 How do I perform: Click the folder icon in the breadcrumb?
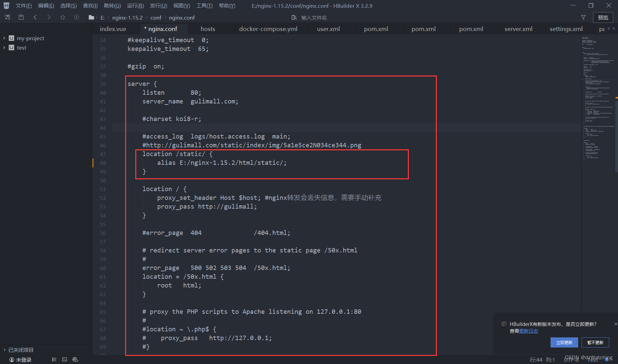tap(91, 18)
